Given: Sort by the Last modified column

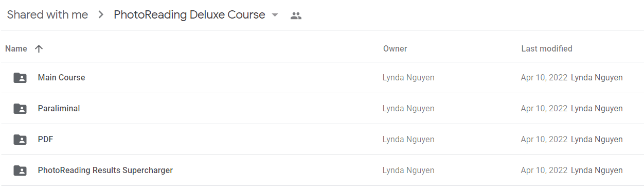Looking at the screenshot, I should coord(547,49).
